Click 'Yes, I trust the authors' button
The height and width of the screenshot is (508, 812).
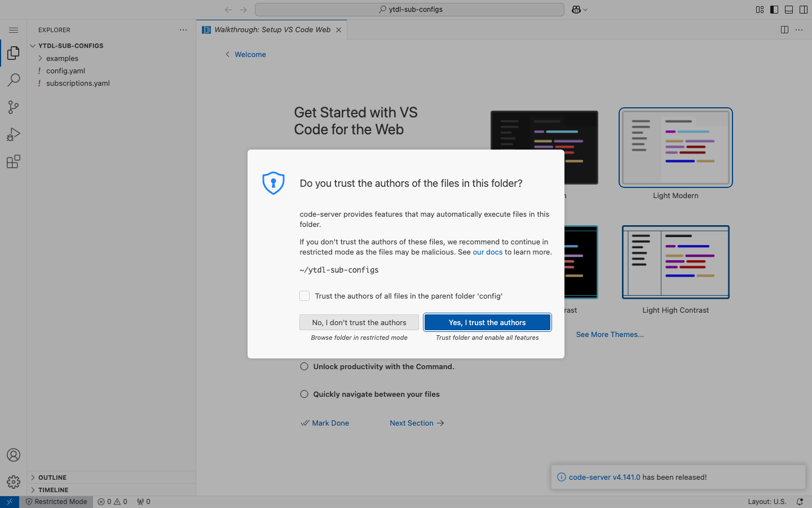point(487,322)
